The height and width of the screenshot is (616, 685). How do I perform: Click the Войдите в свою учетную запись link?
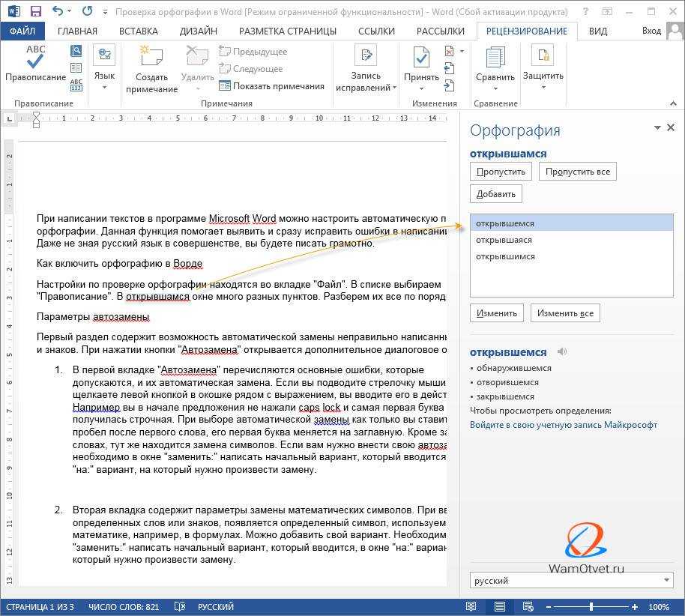[x=563, y=424]
